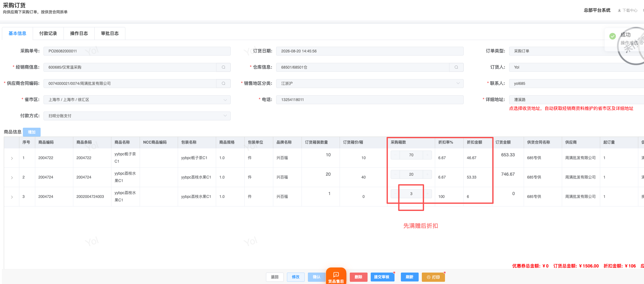This screenshot has height=284, width=644.
Task: Open the 省市区 cascader dropdown
Action: coord(137,100)
